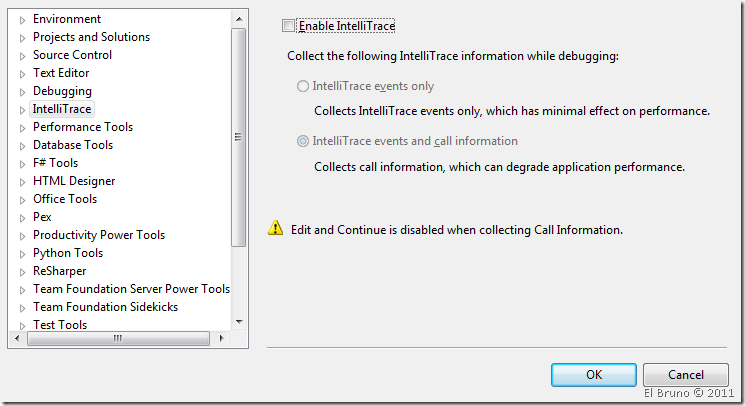Select the Database Tools item

tap(72, 145)
